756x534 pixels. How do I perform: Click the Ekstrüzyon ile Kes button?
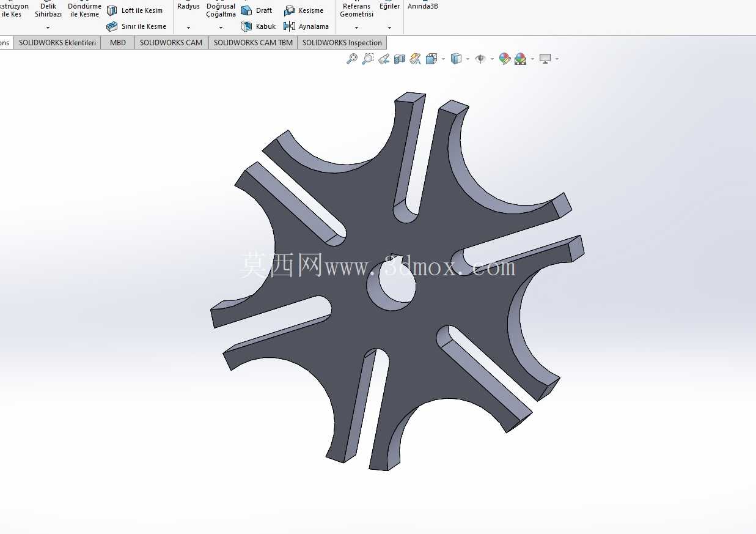point(14,10)
